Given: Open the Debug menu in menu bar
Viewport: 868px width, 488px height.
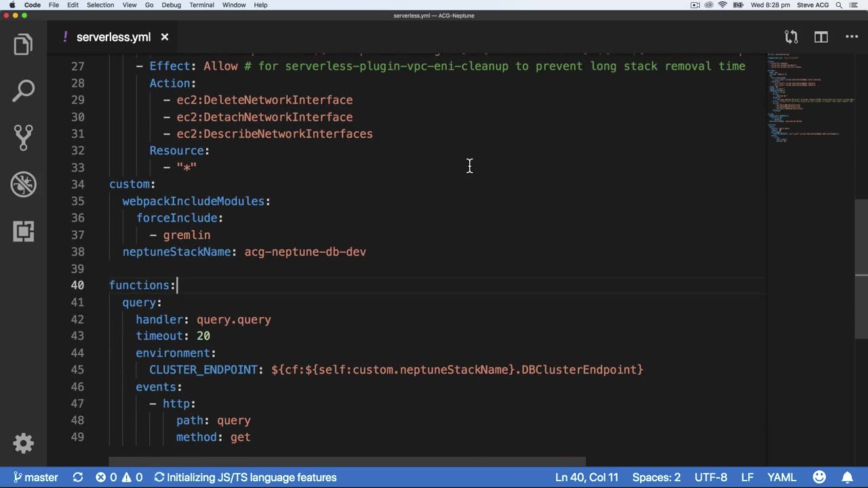Looking at the screenshot, I should pyautogui.click(x=171, y=5).
